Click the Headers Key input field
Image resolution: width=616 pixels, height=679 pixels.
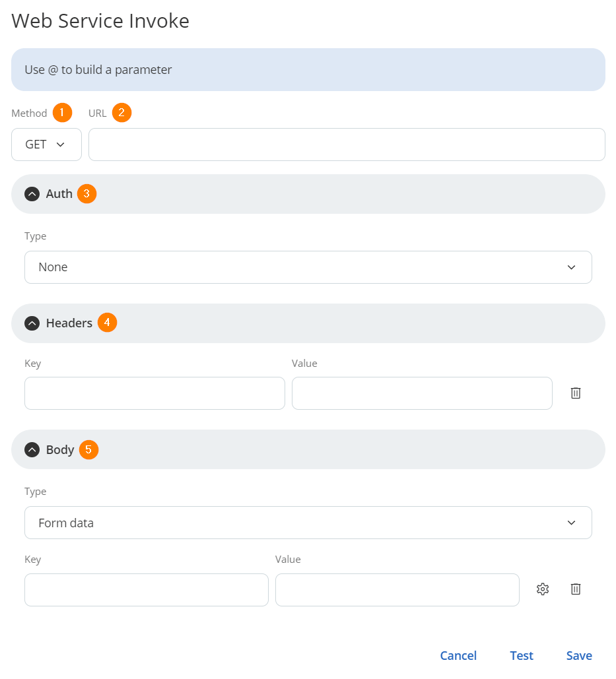[154, 393]
